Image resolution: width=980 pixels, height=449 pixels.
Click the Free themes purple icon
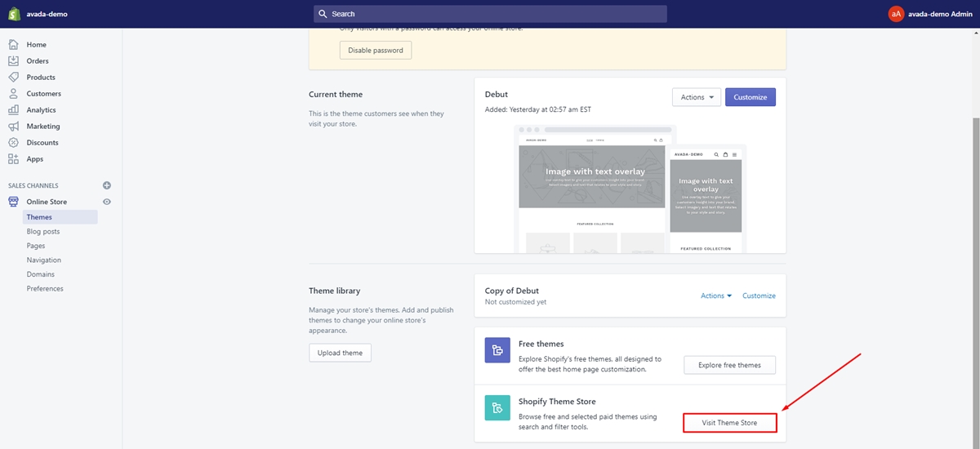497,350
